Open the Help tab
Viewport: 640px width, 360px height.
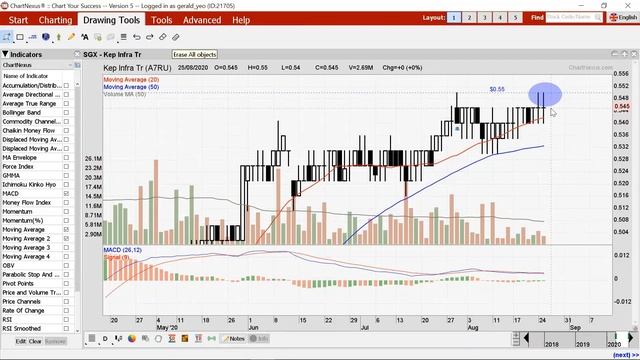tap(241, 20)
